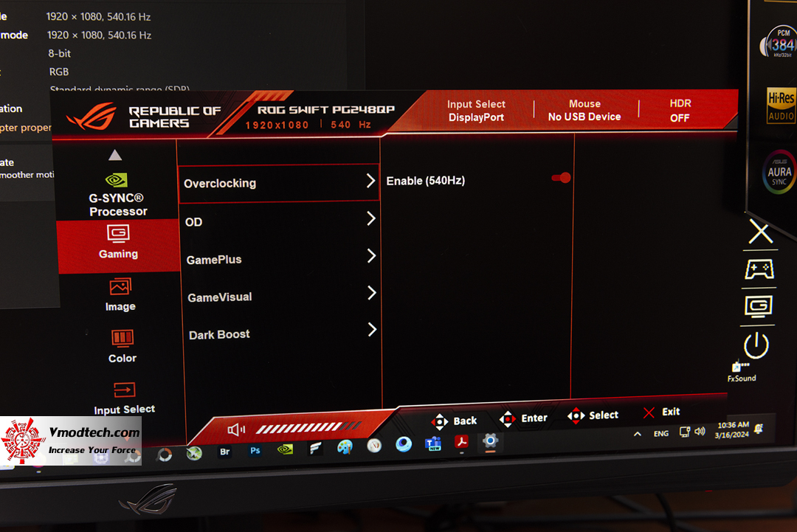
Task: Open the Settings gear in the taskbar
Action: (x=490, y=441)
